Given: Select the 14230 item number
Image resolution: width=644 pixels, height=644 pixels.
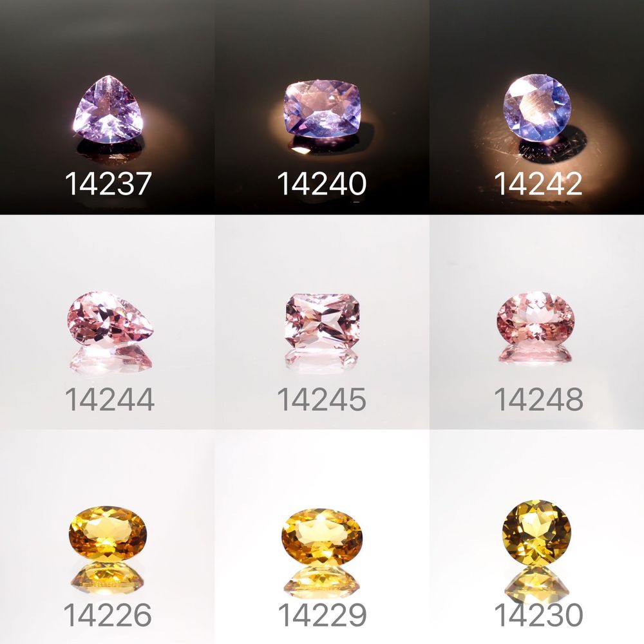Looking at the screenshot, I should pos(538,615).
